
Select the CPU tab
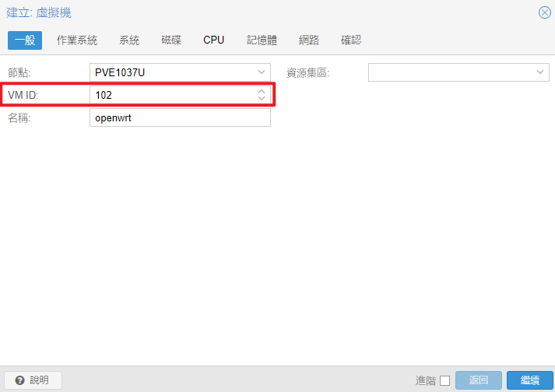point(214,40)
